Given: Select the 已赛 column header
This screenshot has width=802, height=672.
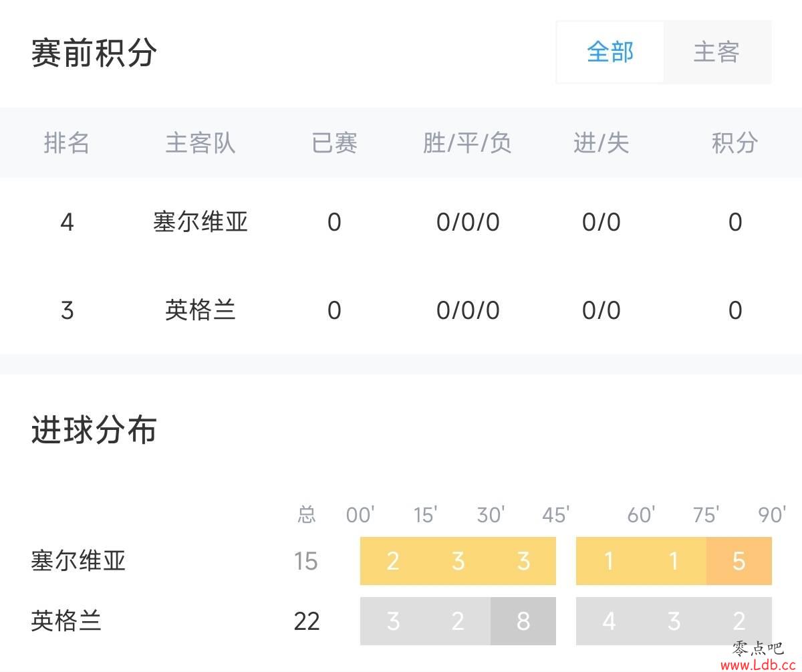Looking at the screenshot, I should (x=334, y=142).
